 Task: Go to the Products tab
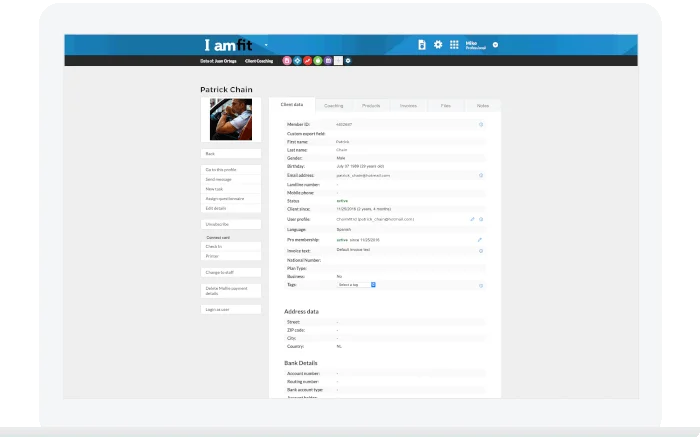click(371, 105)
